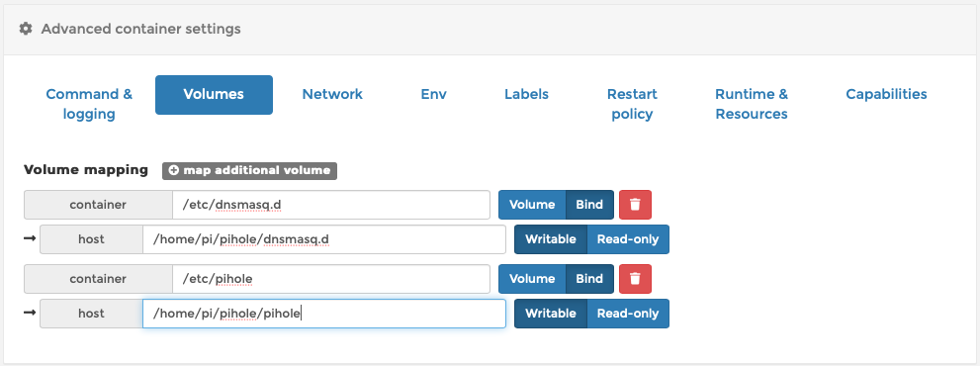Set /etc/pihole mapping to Bind
Screen dimensions: 980x366
589,278
